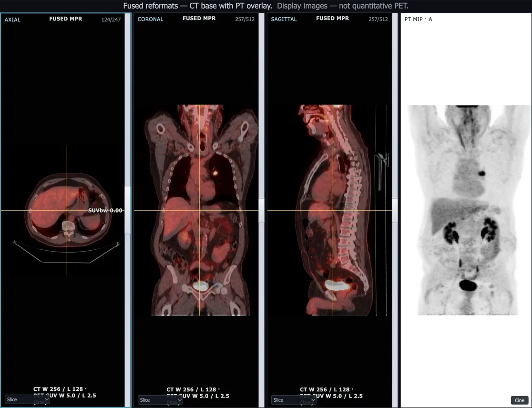Open the Slice dropdown in the sagittal viewport
The height and width of the screenshot is (408, 532).
pos(294,400)
